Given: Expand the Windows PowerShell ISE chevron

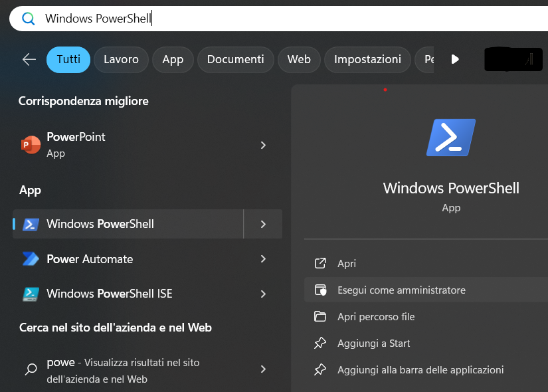Looking at the screenshot, I should 263,294.
